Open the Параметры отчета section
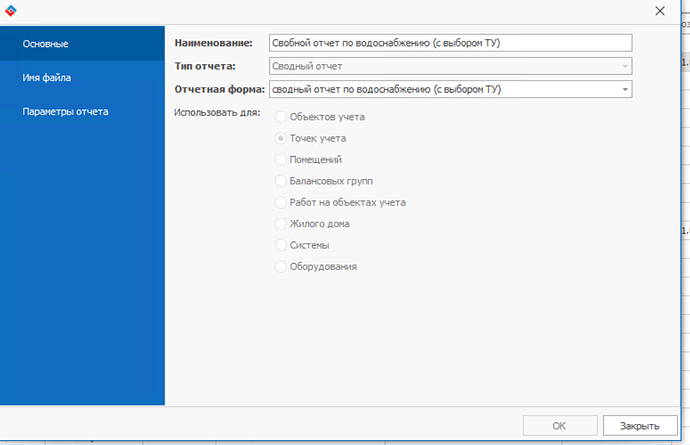Screen dimensions: 690x445 click(82, 111)
